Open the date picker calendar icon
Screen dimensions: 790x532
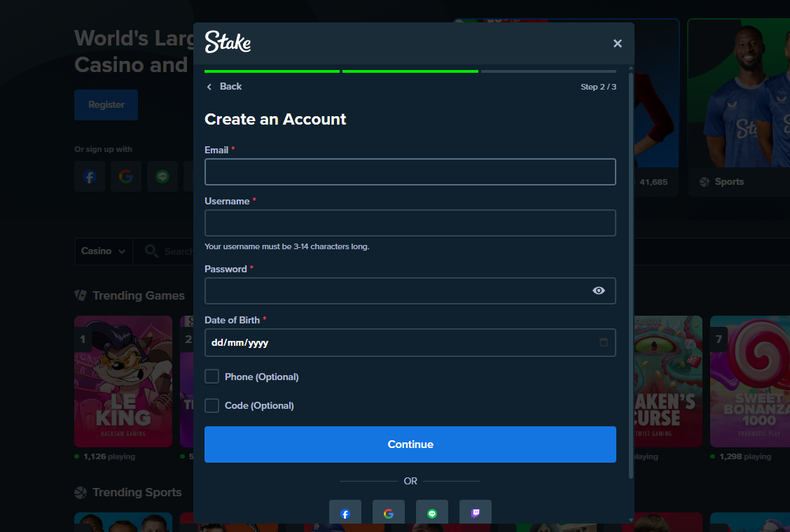tap(603, 342)
